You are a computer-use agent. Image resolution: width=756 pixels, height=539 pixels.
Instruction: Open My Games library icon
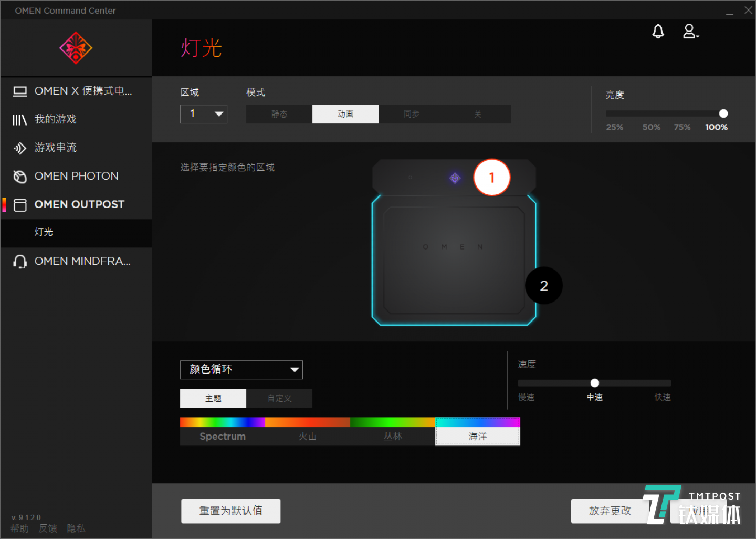point(20,120)
